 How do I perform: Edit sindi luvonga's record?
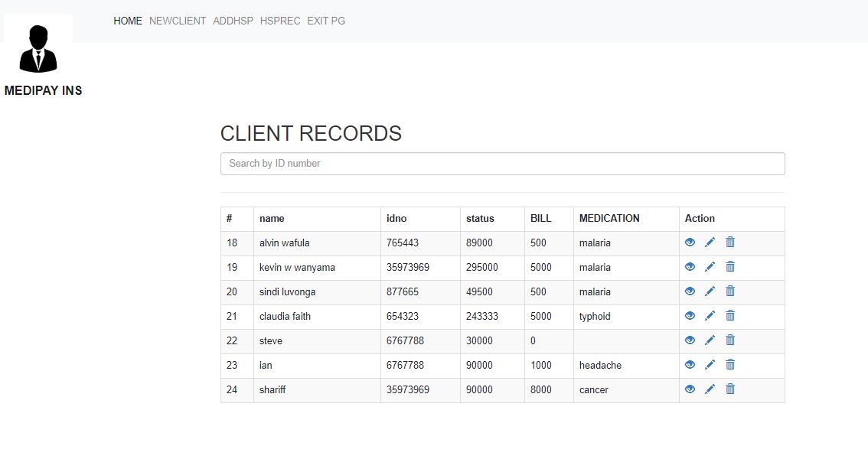click(x=710, y=291)
